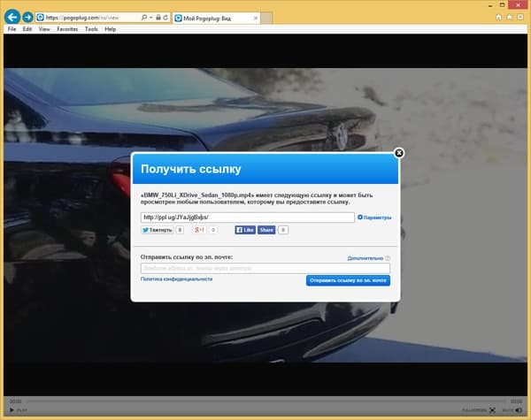
Task: Click the Google +1 button
Action: click(x=199, y=230)
